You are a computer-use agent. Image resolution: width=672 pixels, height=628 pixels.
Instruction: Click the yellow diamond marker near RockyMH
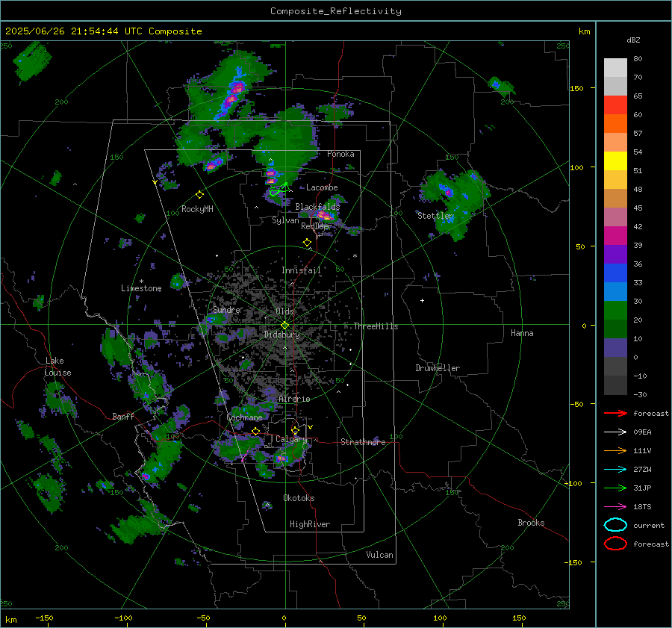coord(199,195)
